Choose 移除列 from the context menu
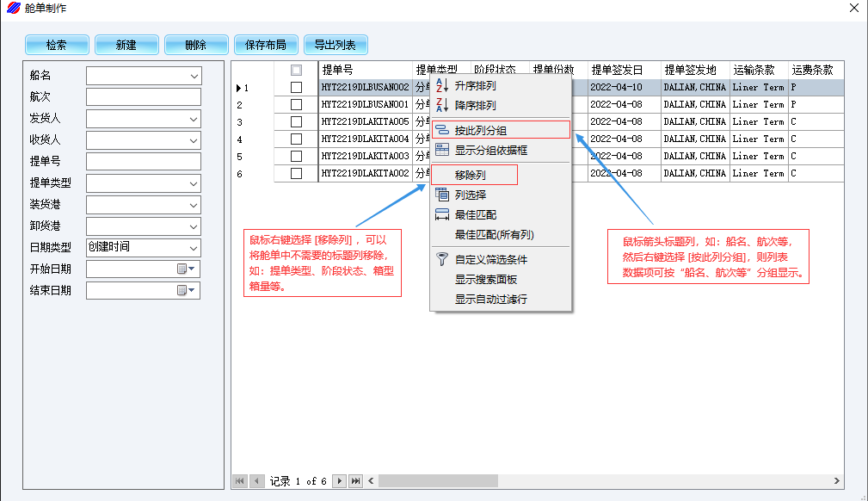Image resolution: width=868 pixels, height=501 pixels. tap(471, 176)
